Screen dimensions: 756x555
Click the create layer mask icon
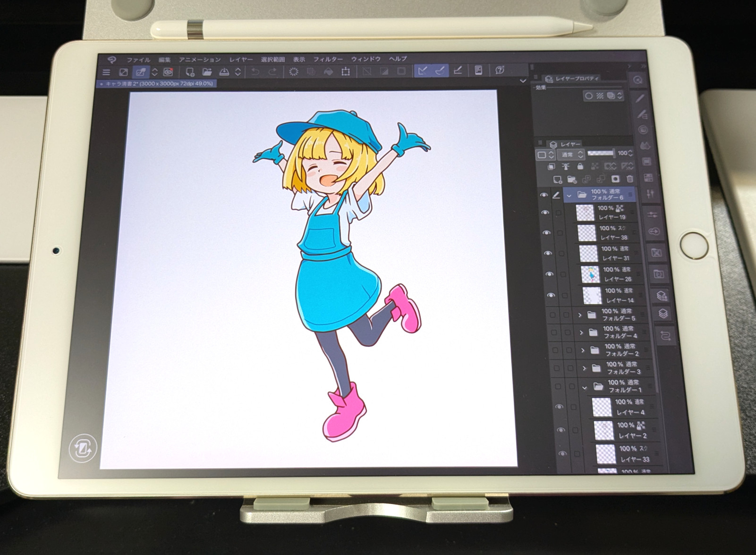point(615,179)
